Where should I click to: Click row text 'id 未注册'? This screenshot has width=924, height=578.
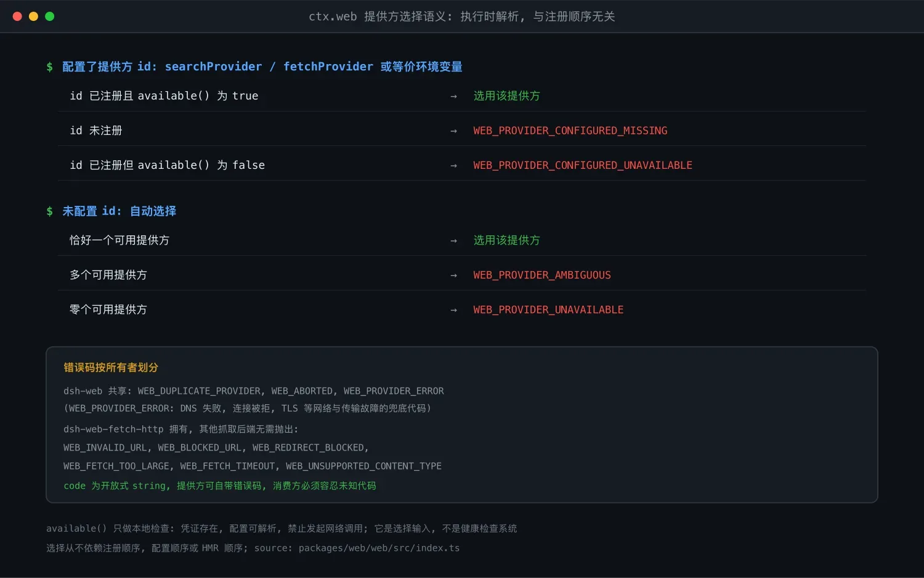pos(96,131)
